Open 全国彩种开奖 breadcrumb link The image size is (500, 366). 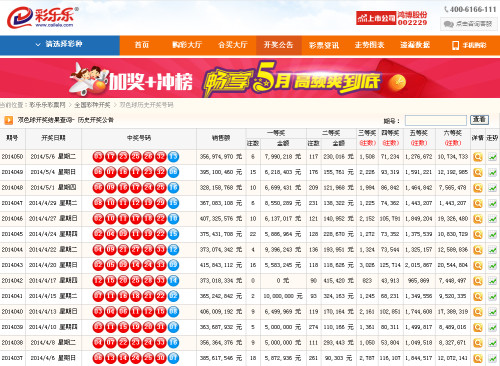[x=92, y=105]
